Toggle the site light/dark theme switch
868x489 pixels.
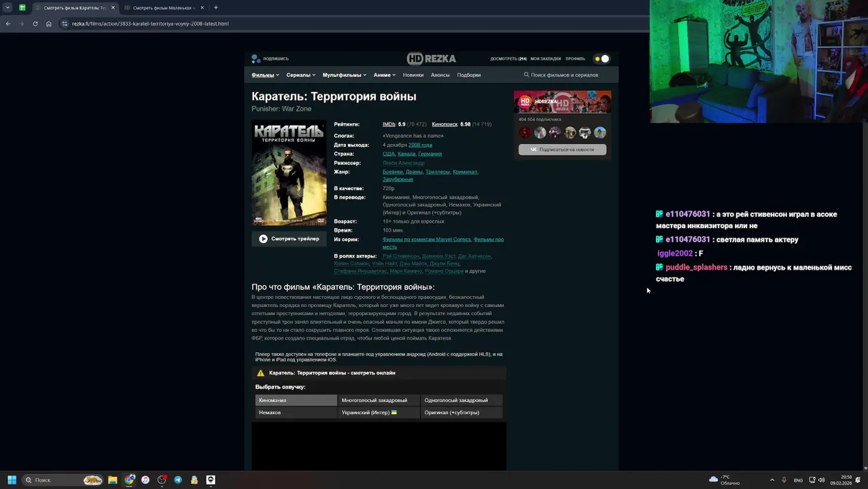click(x=602, y=59)
